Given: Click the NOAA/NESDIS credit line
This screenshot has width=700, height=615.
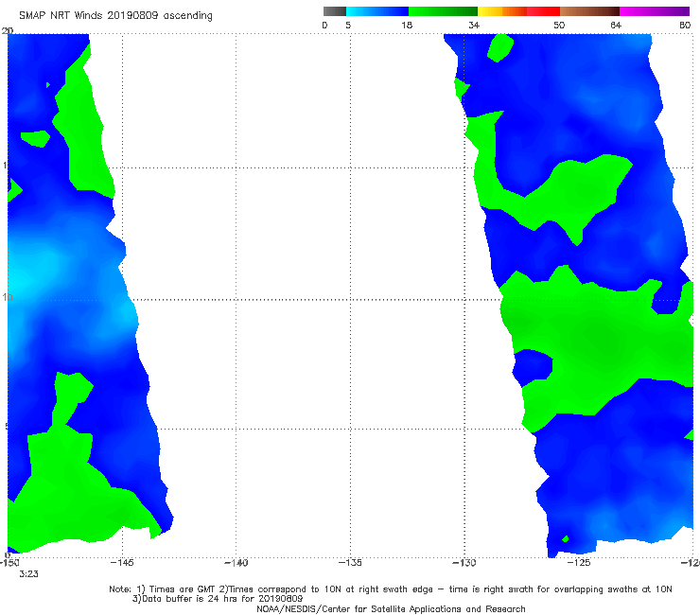Looking at the screenshot, I should coord(391,609).
